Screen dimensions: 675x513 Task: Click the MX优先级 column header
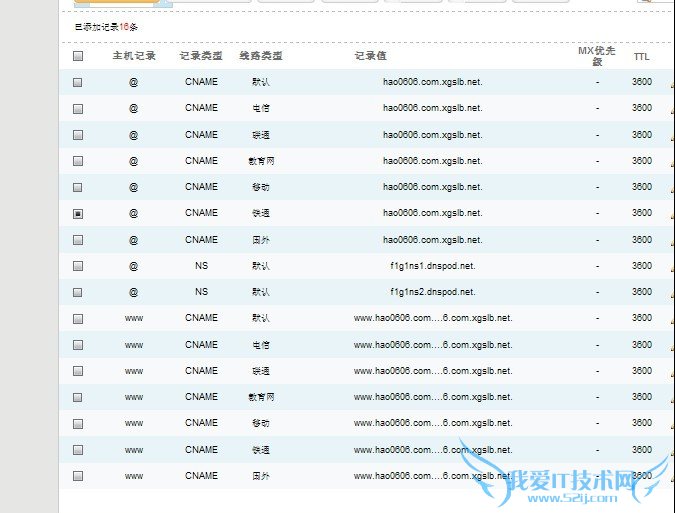tap(597, 56)
